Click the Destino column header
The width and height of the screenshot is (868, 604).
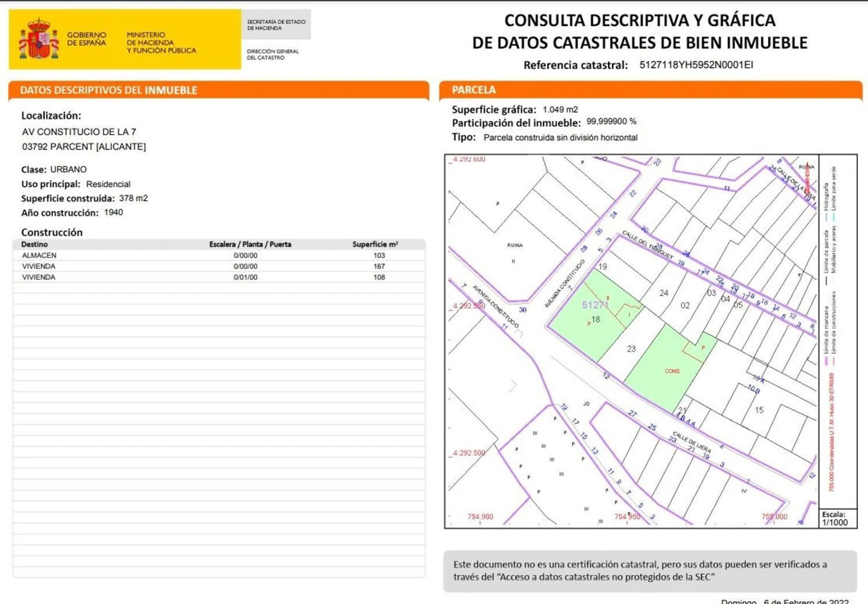pyautogui.click(x=34, y=244)
